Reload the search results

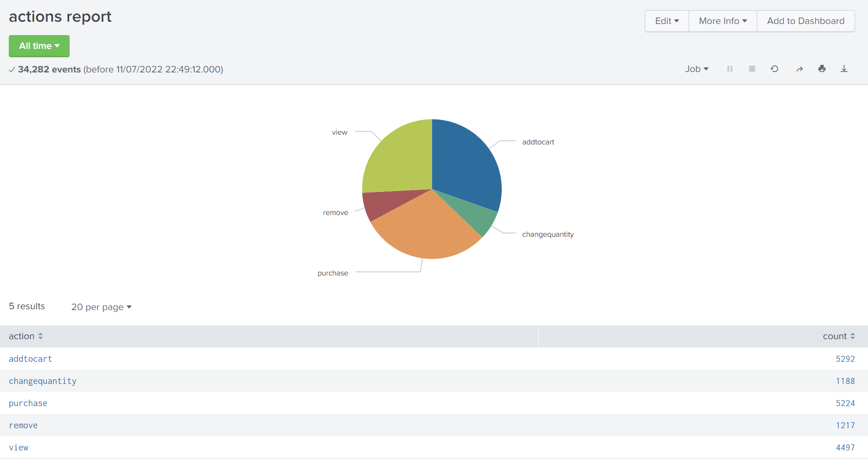(x=775, y=69)
